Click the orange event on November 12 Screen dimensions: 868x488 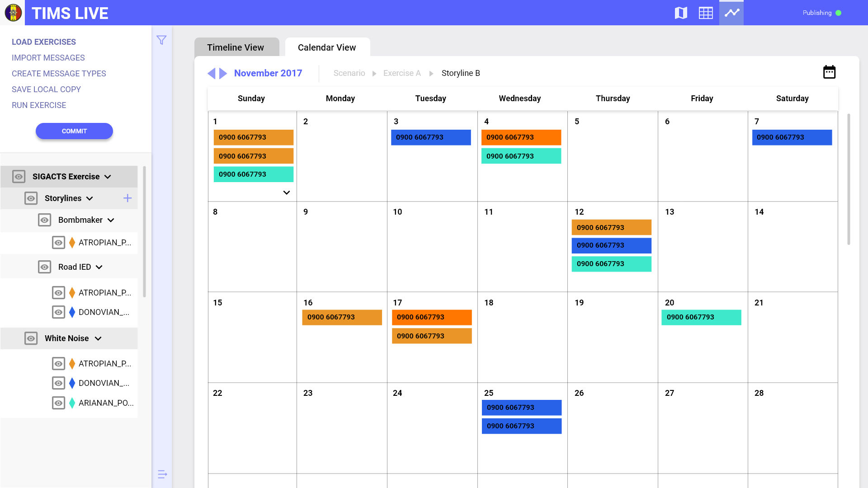pyautogui.click(x=612, y=226)
